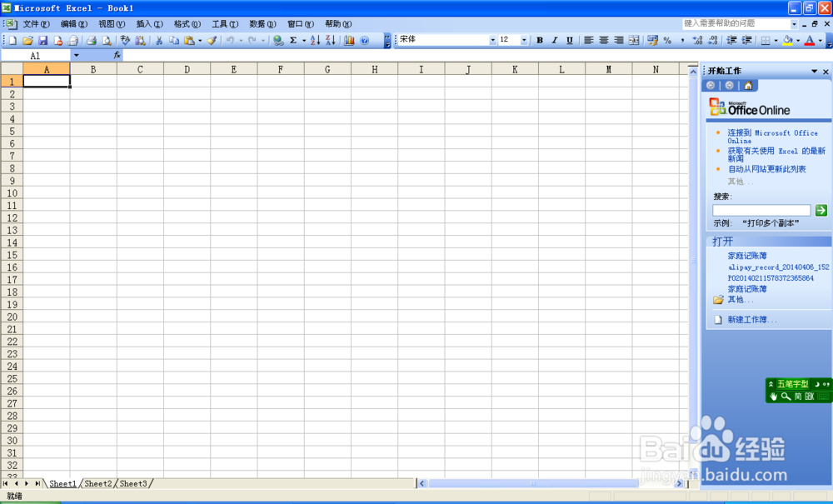The image size is (833, 504).
Task: Apply red font color A button
Action: click(810, 40)
